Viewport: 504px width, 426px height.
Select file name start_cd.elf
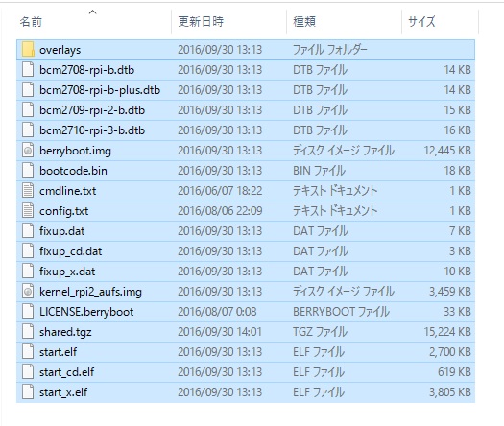point(66,372)
